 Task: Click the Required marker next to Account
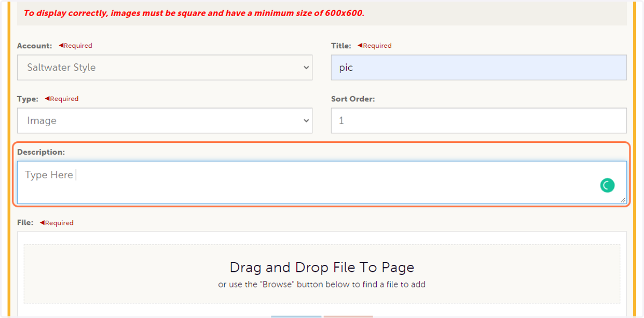[76, 46]
